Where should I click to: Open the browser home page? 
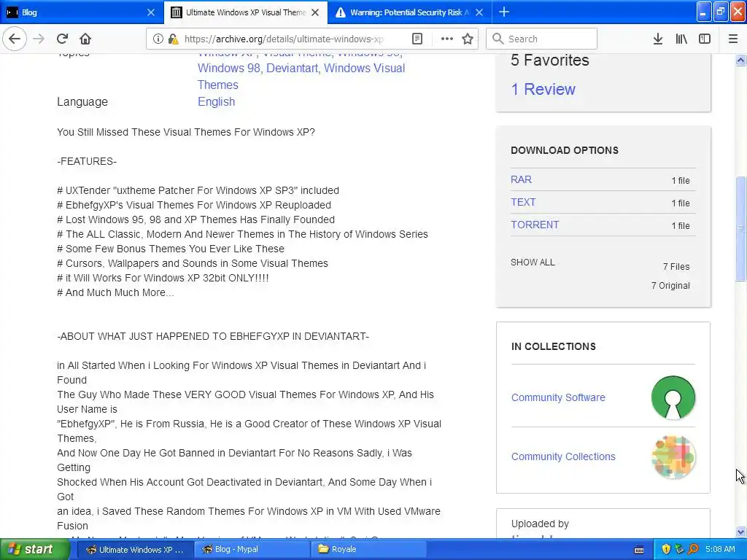[85, 39]
